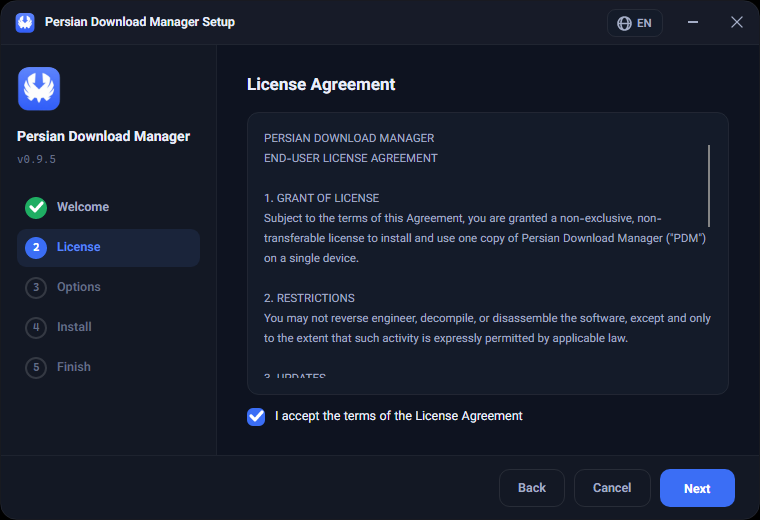The width and height of the screenshot is (760, 520).
Task: Click the step 4 circle next to Install
Action: point(36,328)
